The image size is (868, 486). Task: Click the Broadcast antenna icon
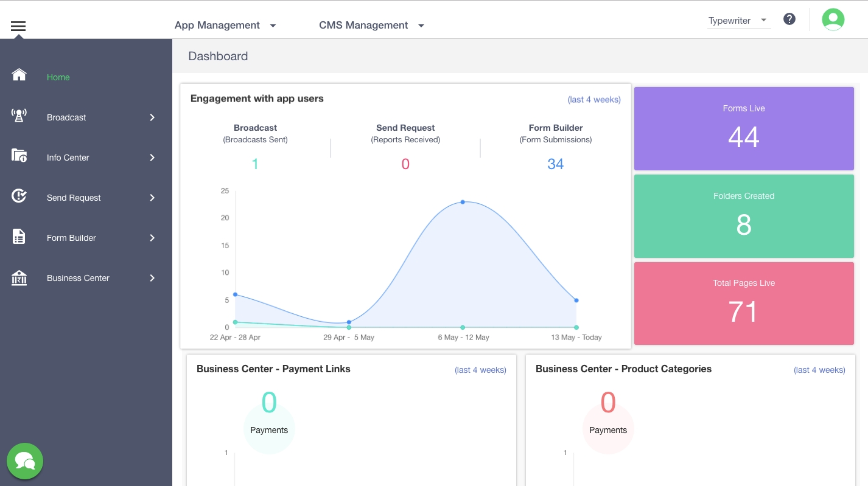point(19,116)
